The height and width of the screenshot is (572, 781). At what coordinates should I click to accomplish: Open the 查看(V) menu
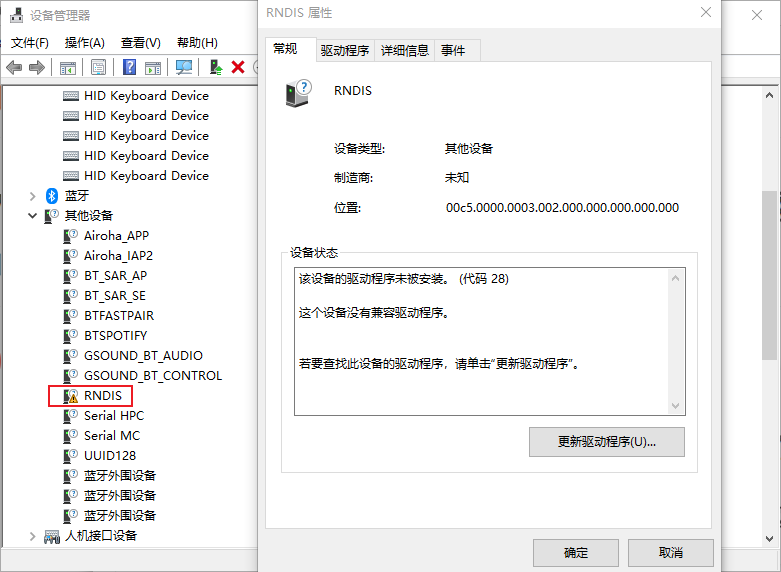(x=140, y=43)
